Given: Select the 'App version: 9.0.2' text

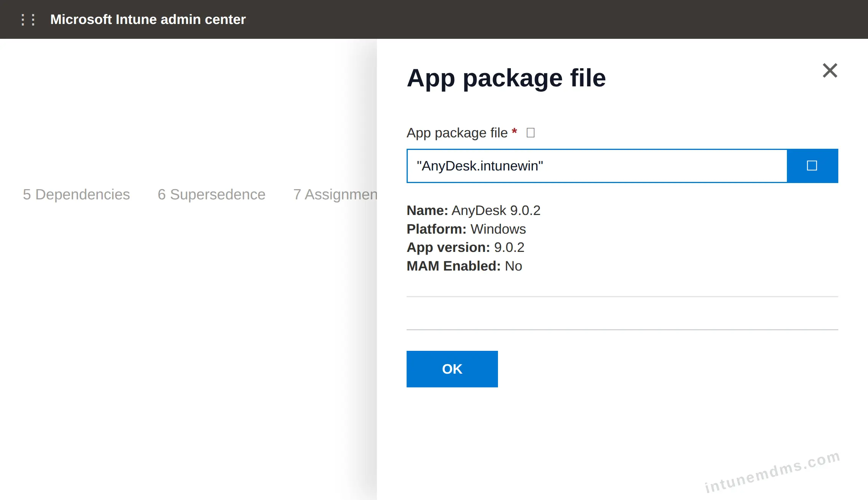Looking at the screenshot, I should (x=465, y=247).
